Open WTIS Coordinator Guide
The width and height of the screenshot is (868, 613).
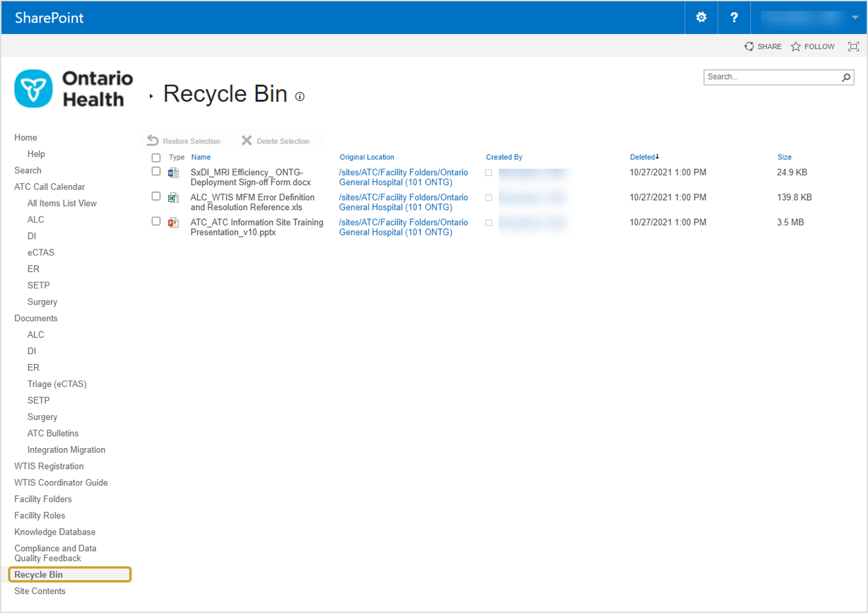pyautogui.click(x=61, y=483)
